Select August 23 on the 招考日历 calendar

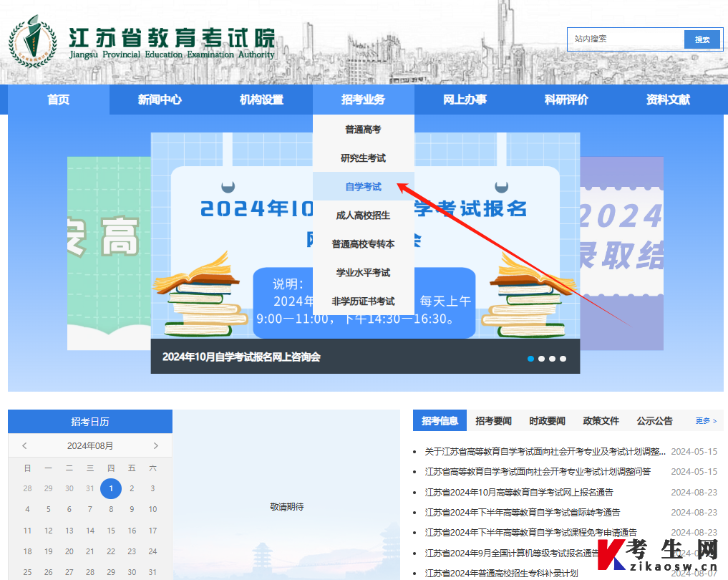(131, 551)
